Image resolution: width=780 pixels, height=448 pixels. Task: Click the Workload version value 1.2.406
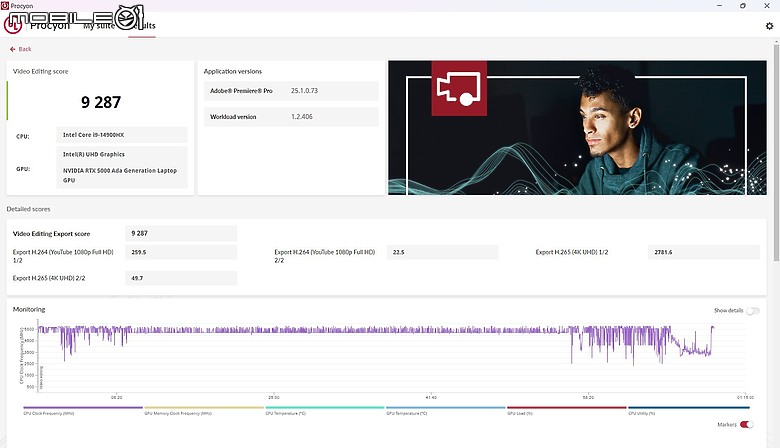(x=301, y=117)
